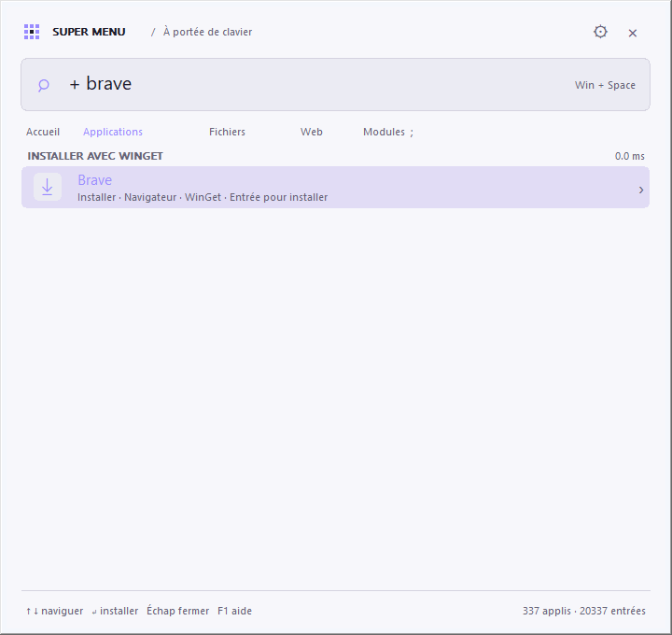Image resolution: width=672 pixels, height=635 pixels.
Task: Open the Fichiers tab
Action: 227,132
